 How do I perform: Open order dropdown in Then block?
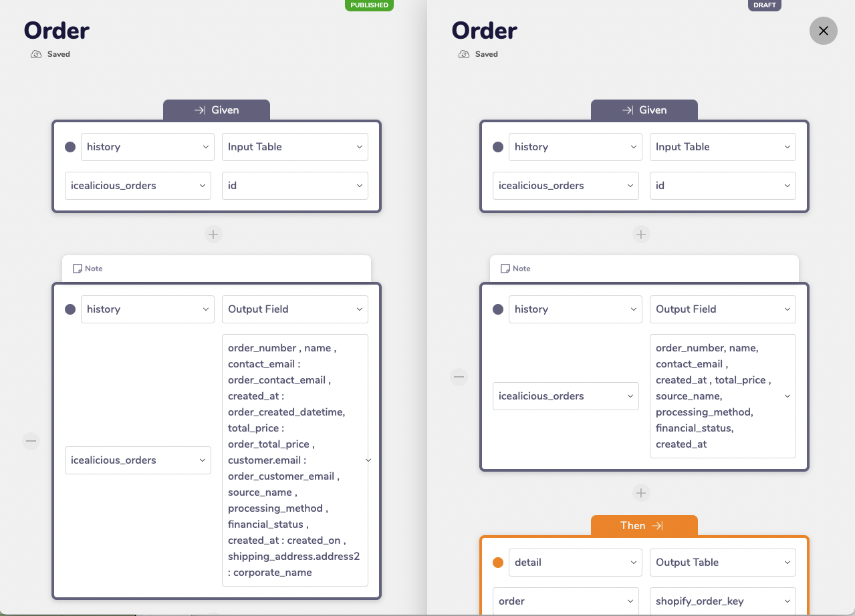click(x=566, y=601)
